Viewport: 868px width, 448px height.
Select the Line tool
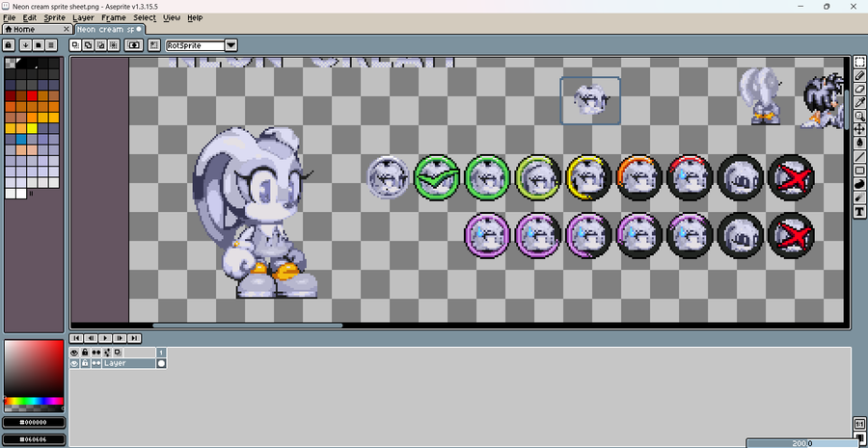[x=859, y=156]
